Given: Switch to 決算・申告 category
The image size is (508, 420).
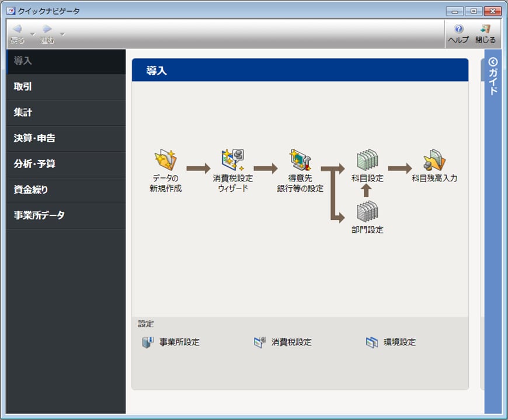Looking at the screenshot, I should pyautogui.click(x=66, y=138).
